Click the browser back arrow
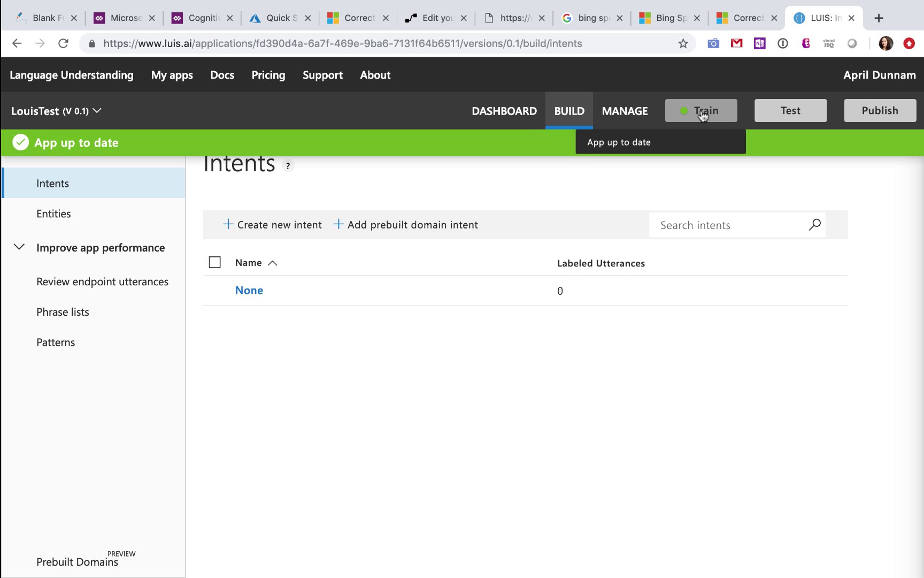924x578 pixels. (x=17, y=43)
